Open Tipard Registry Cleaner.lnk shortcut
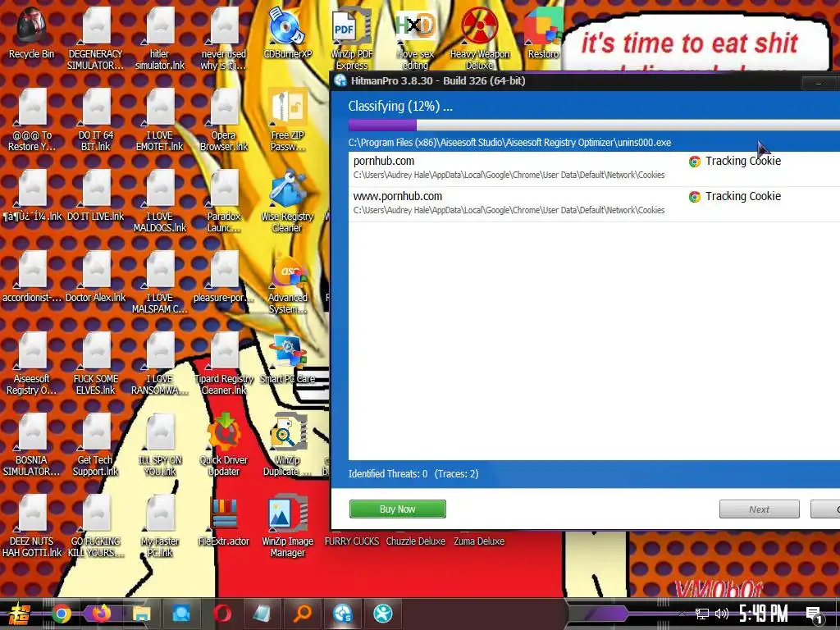This screenshot has width=840, height=630. click(x=224, y=364)
